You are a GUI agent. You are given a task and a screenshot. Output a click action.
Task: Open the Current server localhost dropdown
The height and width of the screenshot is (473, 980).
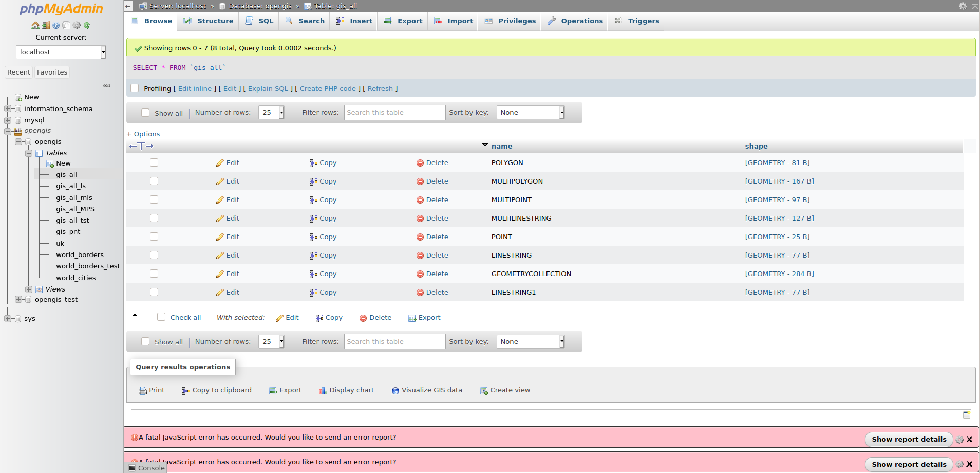click(61, 52)
